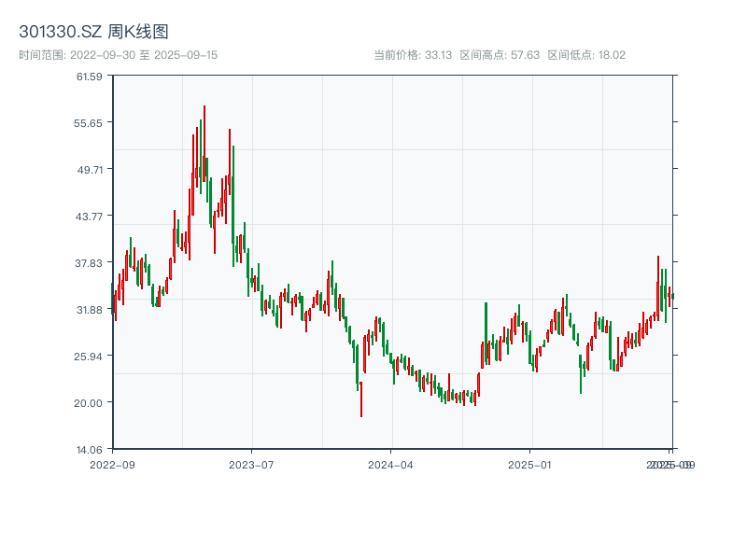The image size is (747, 560).
Task: Select the current price value 当前价格: 33.13
Action: 413,55
